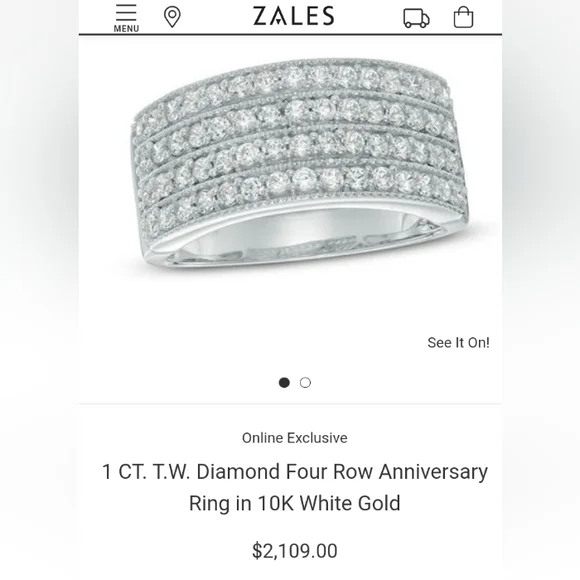Click the MENU text label

pos(126,28)
